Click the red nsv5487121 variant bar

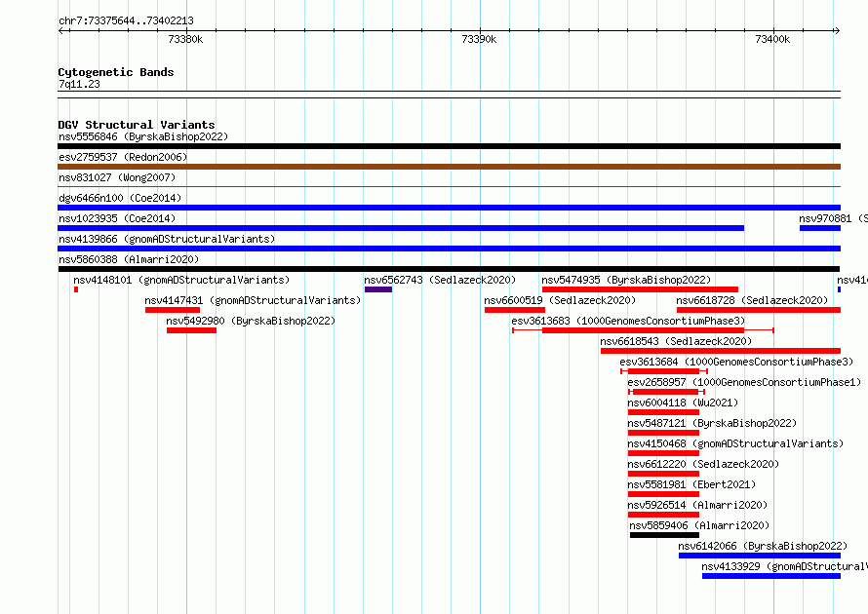click(x=663, y=433)
